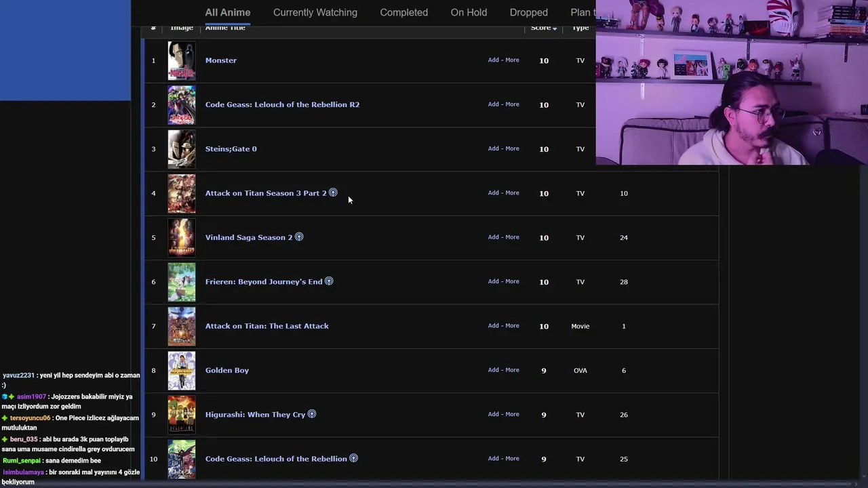Click episode count 24 in Vinland Saga row
The height and width of the screenshot is (488, 868).
624,237
